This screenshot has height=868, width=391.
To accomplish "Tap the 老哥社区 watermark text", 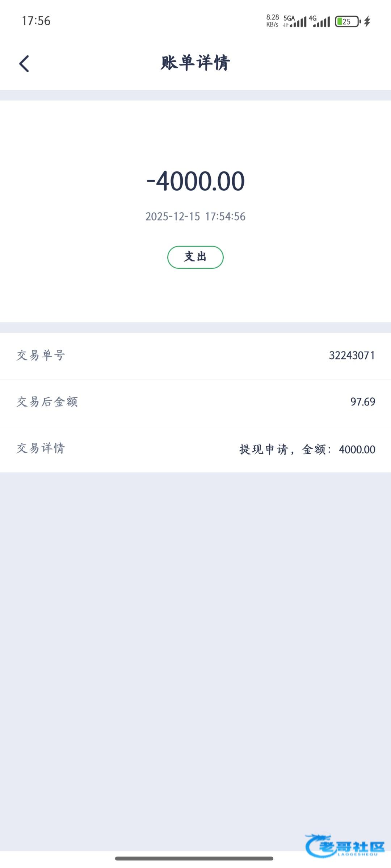I will [x=353, y=847].
